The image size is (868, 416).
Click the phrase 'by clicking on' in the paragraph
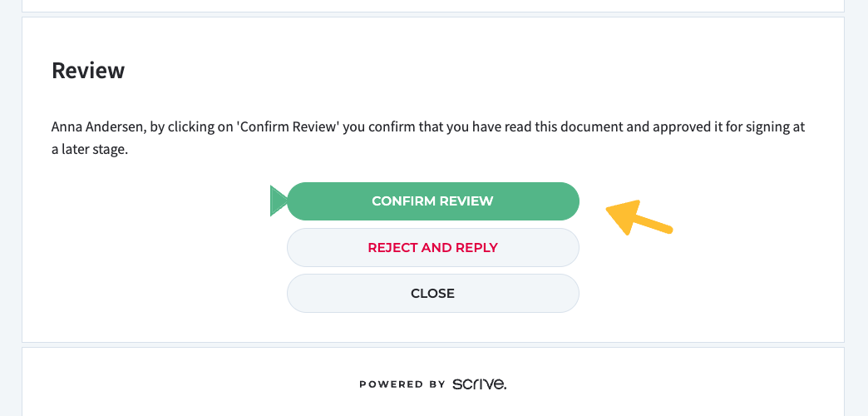point(191,128)
